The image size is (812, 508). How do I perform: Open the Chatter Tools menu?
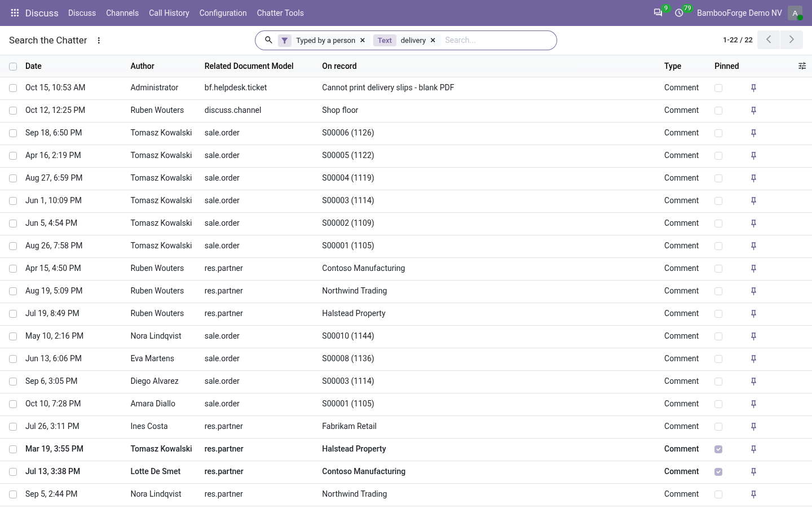coord(280,13)
